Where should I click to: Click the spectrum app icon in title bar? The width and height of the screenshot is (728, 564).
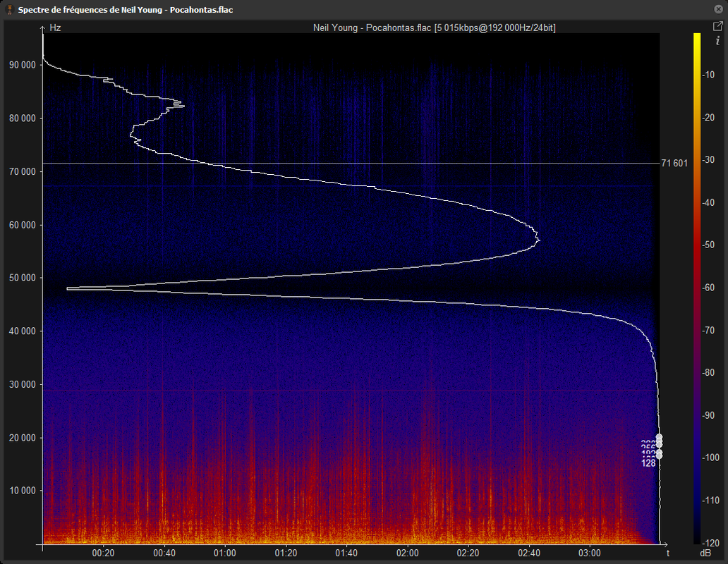[9, 10]
